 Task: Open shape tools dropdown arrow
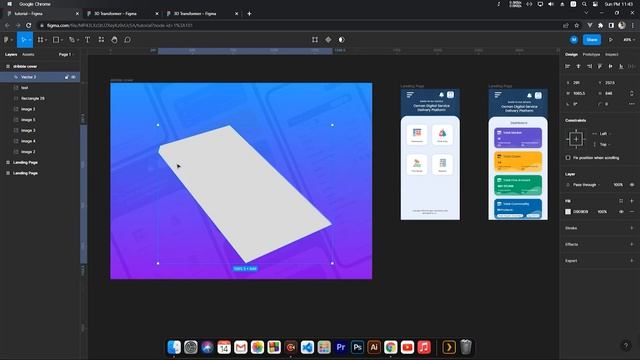coord(62,40)
